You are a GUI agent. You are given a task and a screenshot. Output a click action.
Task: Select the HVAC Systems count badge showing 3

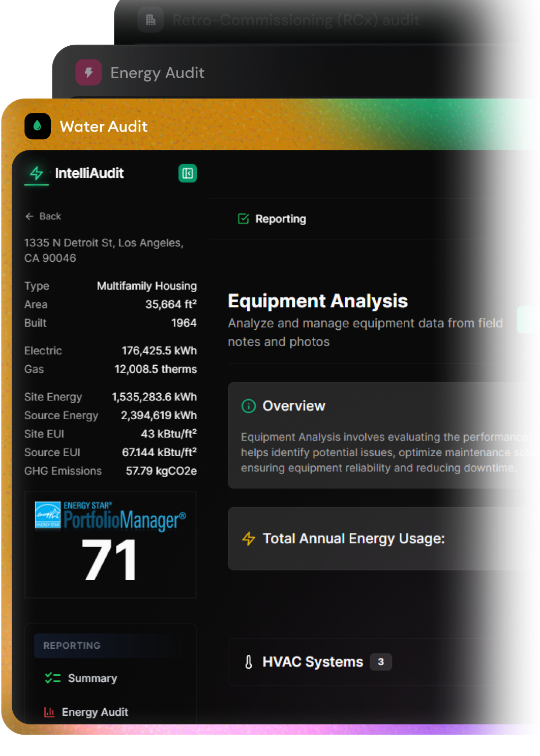[x=380, y=661]
